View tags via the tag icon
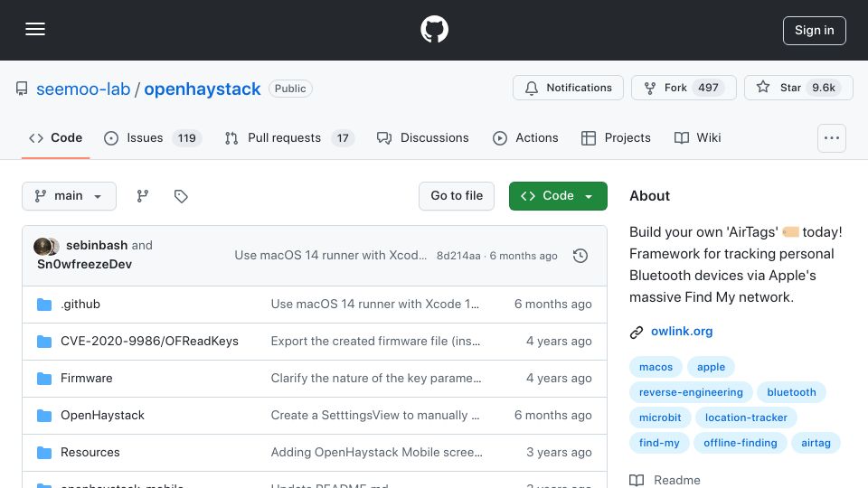The width and height of the screenshot is (868, 488). (181, 196)
